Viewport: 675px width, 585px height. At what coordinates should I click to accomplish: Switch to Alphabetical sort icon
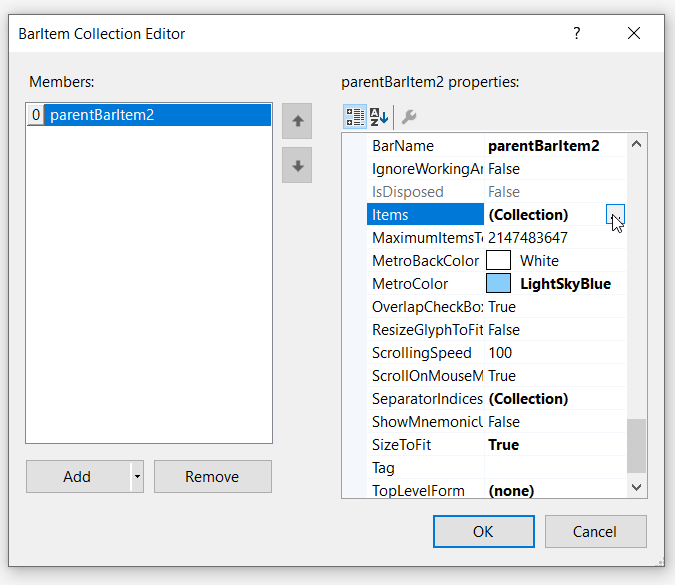[379, 117]
